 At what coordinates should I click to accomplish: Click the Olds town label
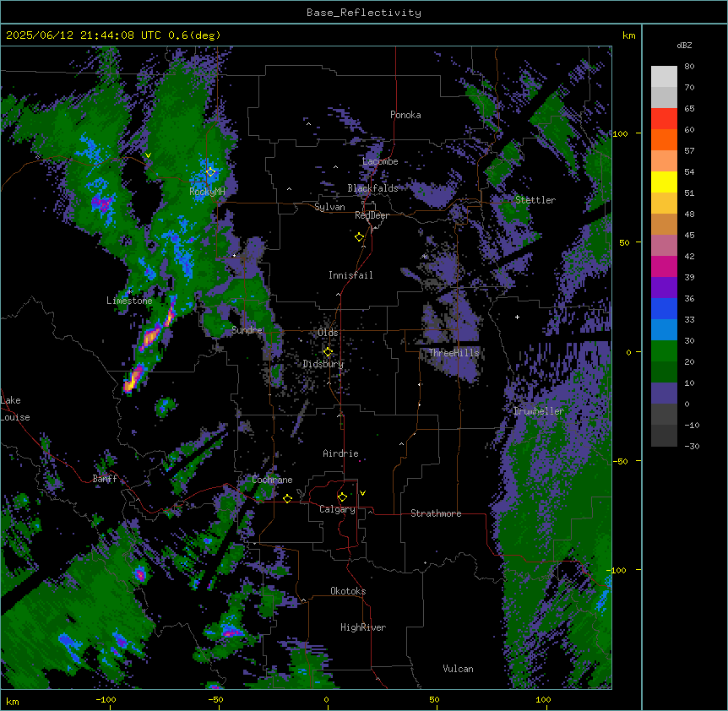coord(328,333)
